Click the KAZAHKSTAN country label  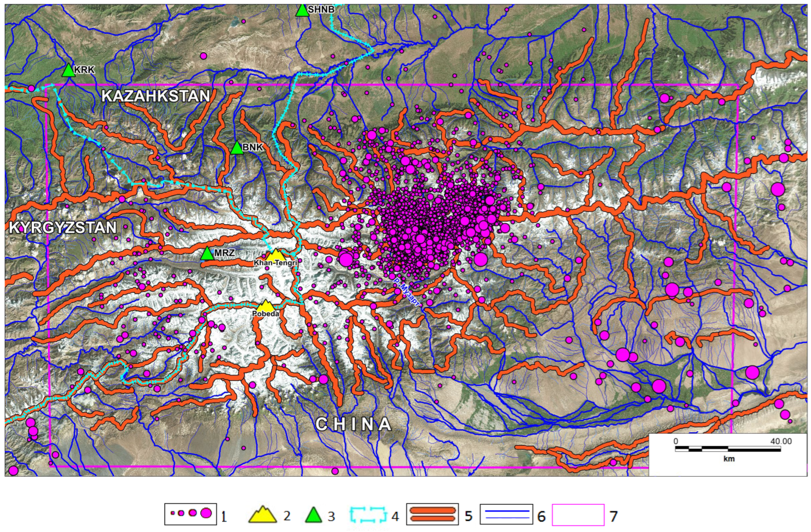(156, 96)
